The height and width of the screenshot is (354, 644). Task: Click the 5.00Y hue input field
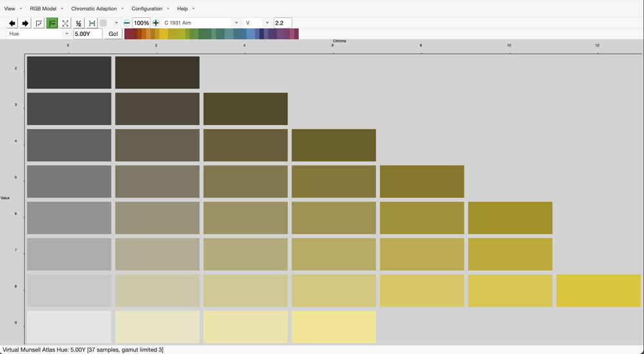[x=88, y=34]
